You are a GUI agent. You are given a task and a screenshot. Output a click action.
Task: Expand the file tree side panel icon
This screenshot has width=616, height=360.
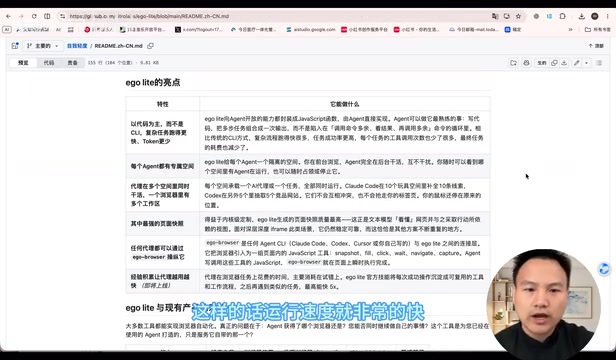[15, 46]
